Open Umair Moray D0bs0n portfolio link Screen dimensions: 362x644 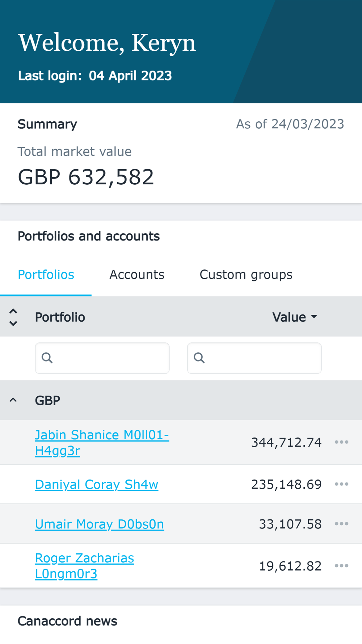pos(100,524)
